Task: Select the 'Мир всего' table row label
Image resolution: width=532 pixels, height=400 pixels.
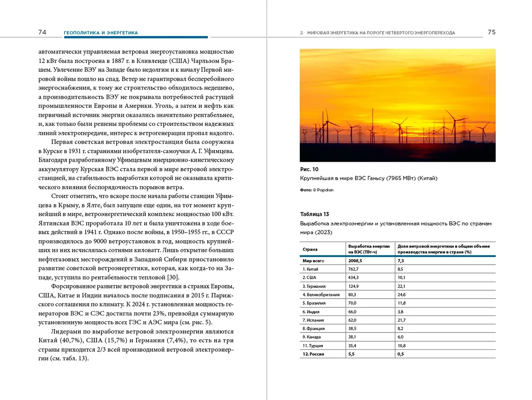Action: coord(313,261)
